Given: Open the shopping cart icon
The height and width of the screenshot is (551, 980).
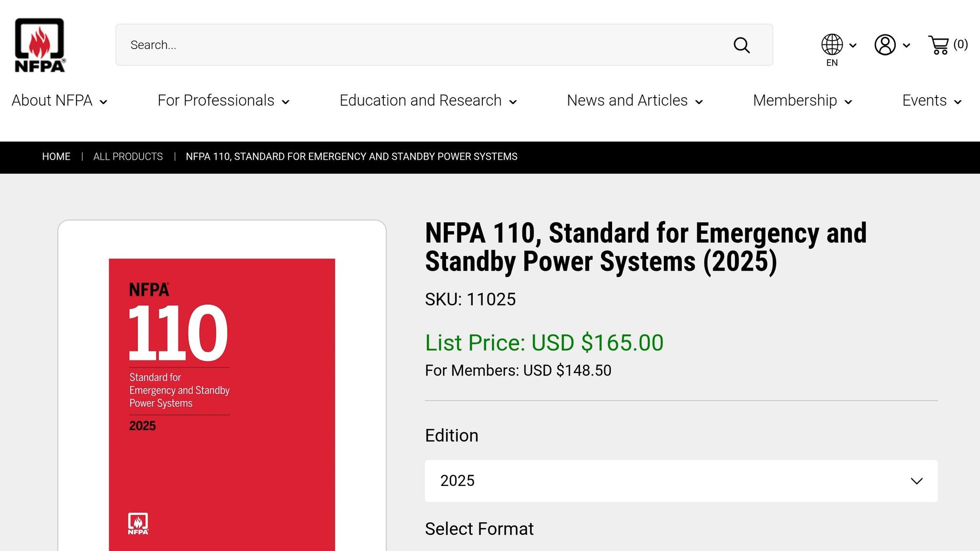Looking at the screenshot, I should 938,45.
